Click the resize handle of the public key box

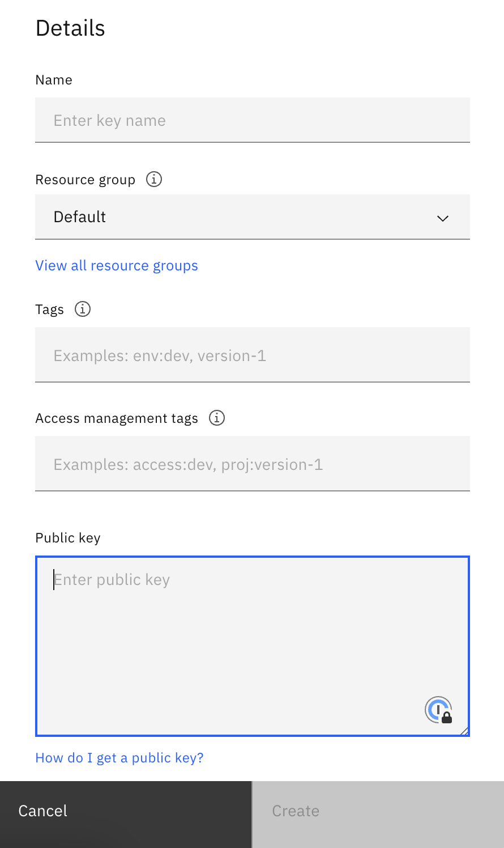tap(465, 730)
